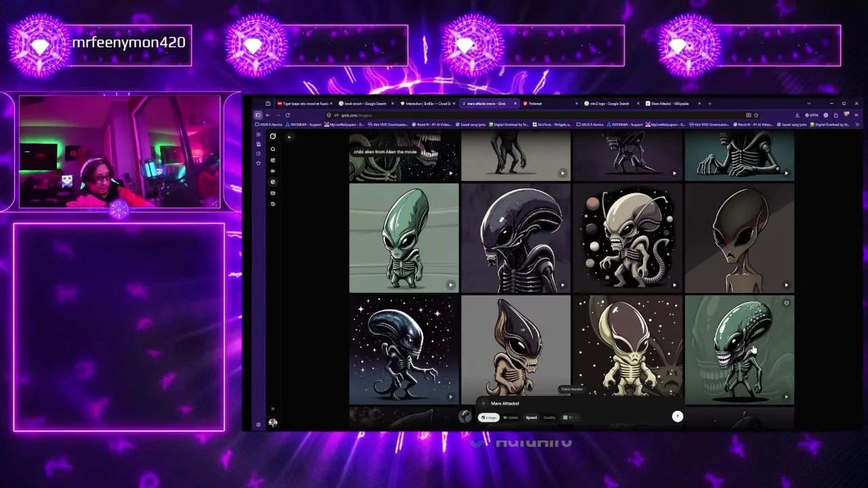Click the plus attach button in prompt box
Image resolution: width=868 pixels, height=488 pixels.
coord(484,403)
